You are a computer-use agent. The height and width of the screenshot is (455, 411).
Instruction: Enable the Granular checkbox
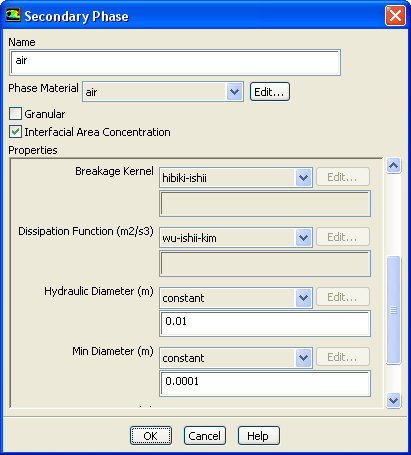(15, 114)
